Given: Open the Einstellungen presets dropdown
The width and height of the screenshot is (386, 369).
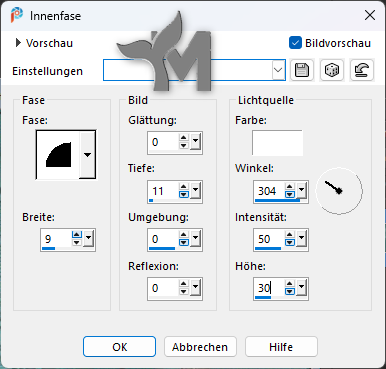Looking at the screenshot, I should coord(278,70).
